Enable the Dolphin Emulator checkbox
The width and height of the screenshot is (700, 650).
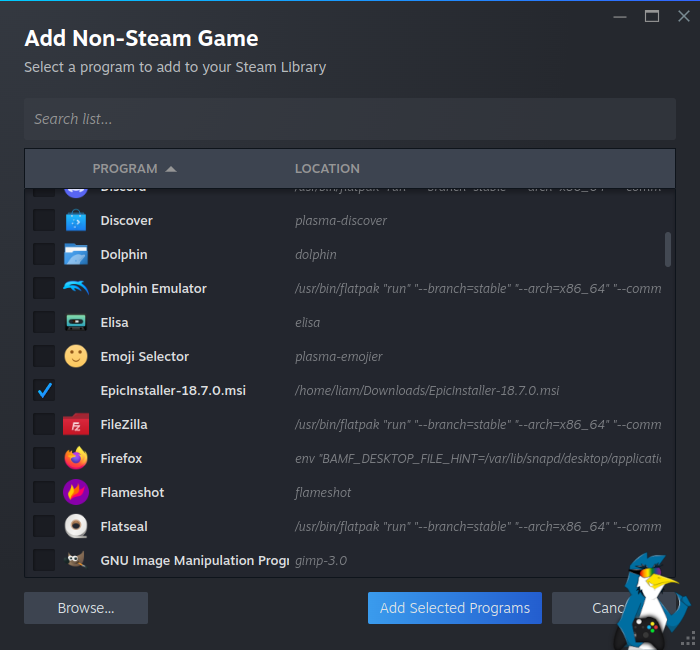[x=44, y=289]
